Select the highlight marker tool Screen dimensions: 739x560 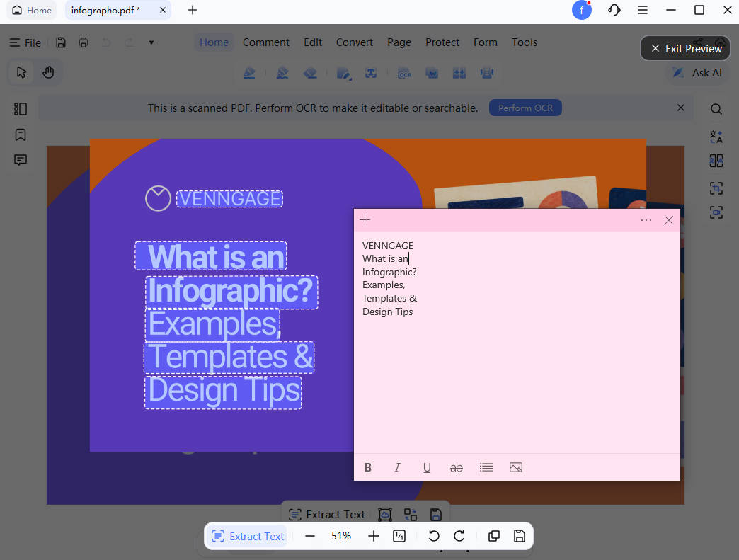tap(249, 73)
